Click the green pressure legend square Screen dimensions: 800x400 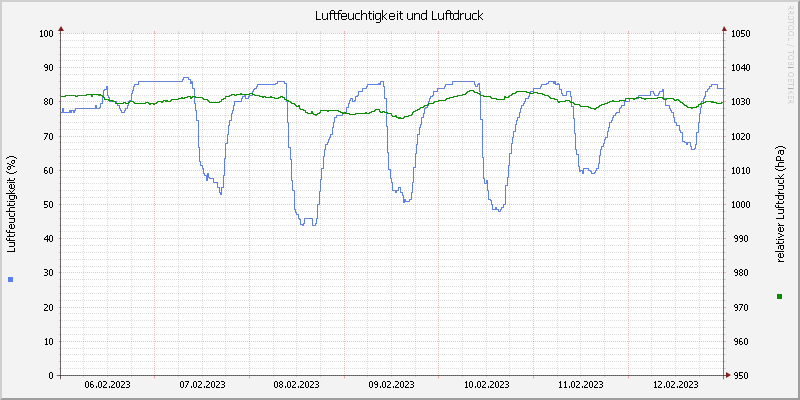779,296
